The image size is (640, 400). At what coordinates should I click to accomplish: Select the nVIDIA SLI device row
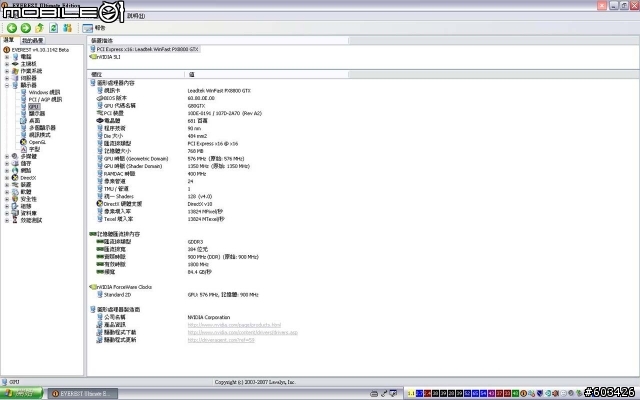[x=105, y=57]
